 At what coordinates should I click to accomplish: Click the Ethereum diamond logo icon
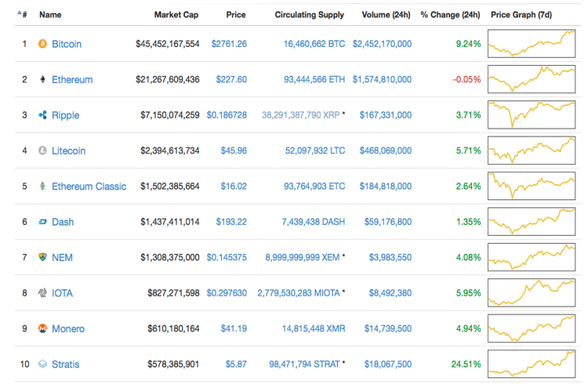tap(43, 79)
